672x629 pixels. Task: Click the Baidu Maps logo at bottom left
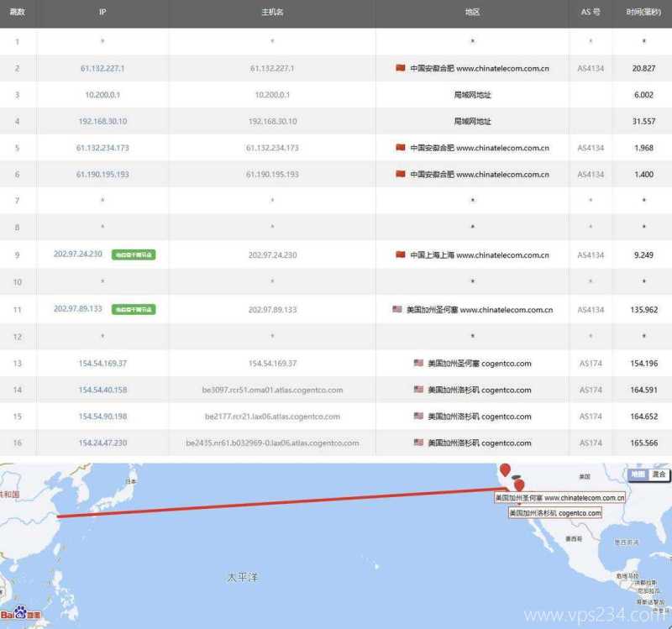tap(18, 614)
